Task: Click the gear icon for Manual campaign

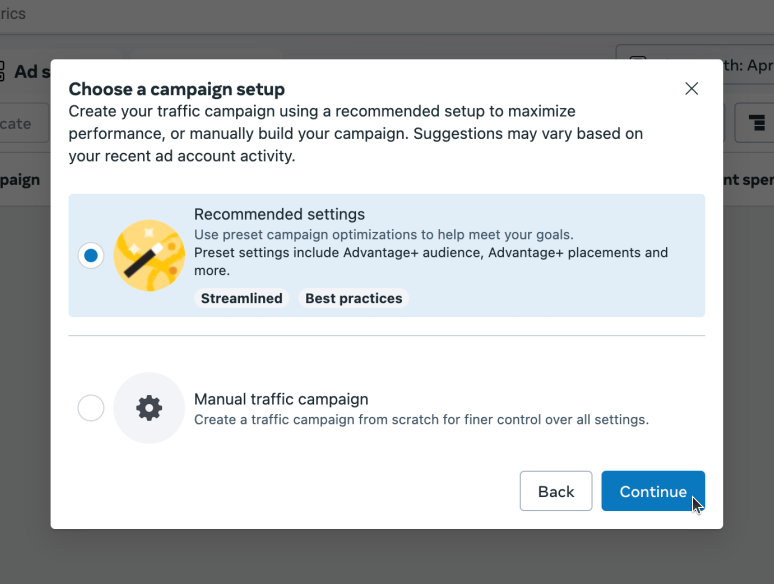Action: (x=149, y=408)
